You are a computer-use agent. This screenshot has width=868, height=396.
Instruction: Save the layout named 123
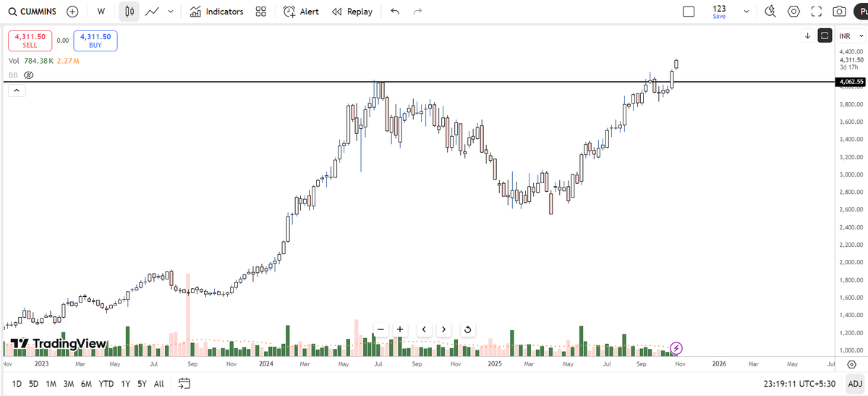pos(719,12)
